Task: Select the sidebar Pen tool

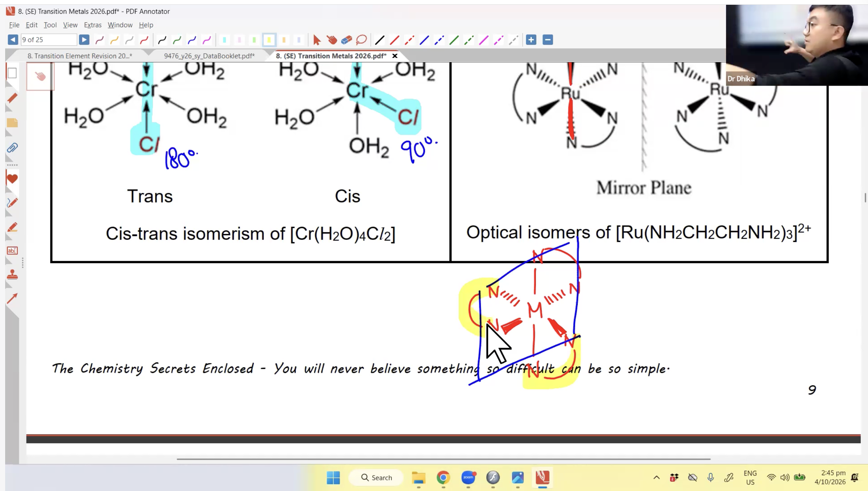Action: pos(12,203)
